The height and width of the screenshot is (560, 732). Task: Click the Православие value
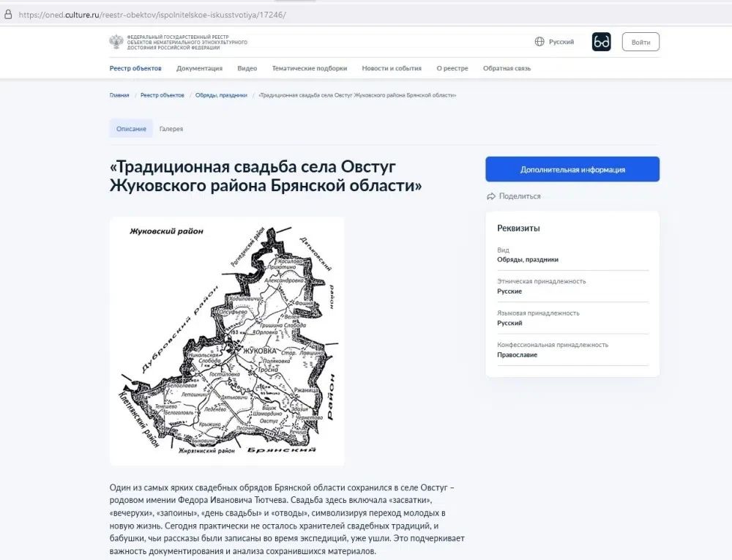click(518, 354)
